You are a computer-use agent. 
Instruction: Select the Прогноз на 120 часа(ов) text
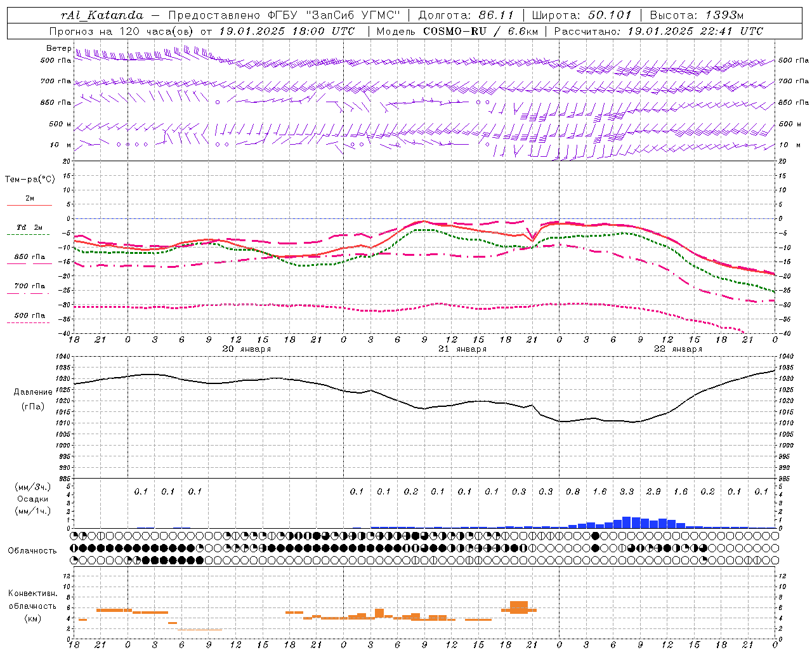tap(121, 31)
